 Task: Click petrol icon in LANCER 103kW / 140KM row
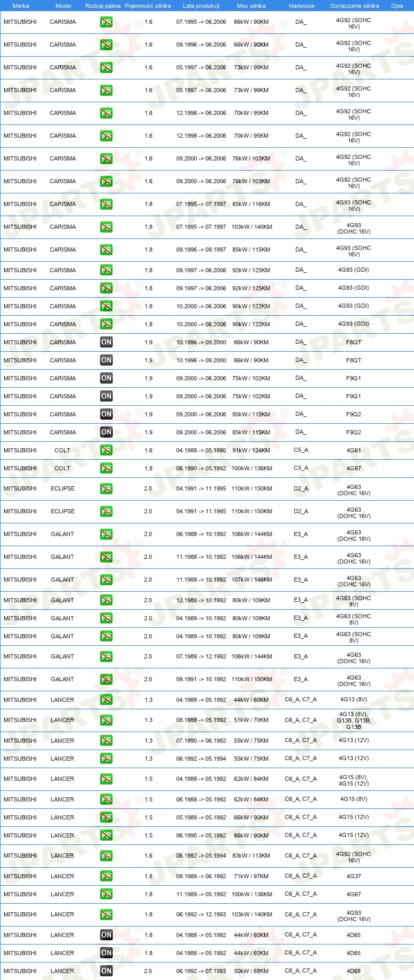[x=106, y=914]
